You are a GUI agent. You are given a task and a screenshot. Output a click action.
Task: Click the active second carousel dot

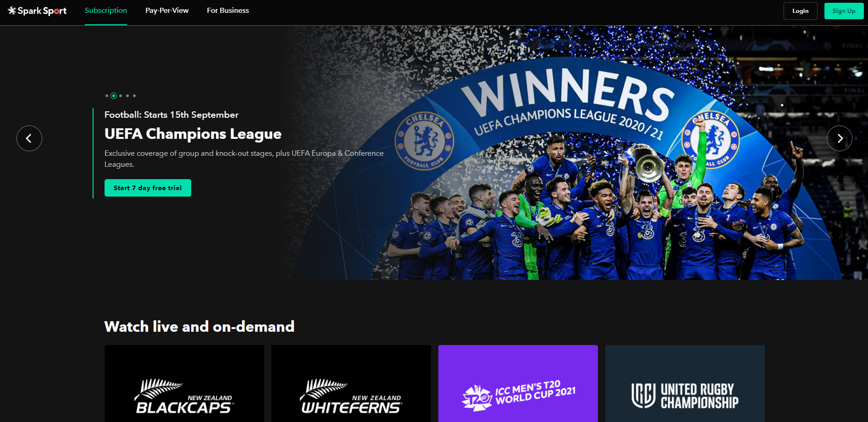click(114, 96)
